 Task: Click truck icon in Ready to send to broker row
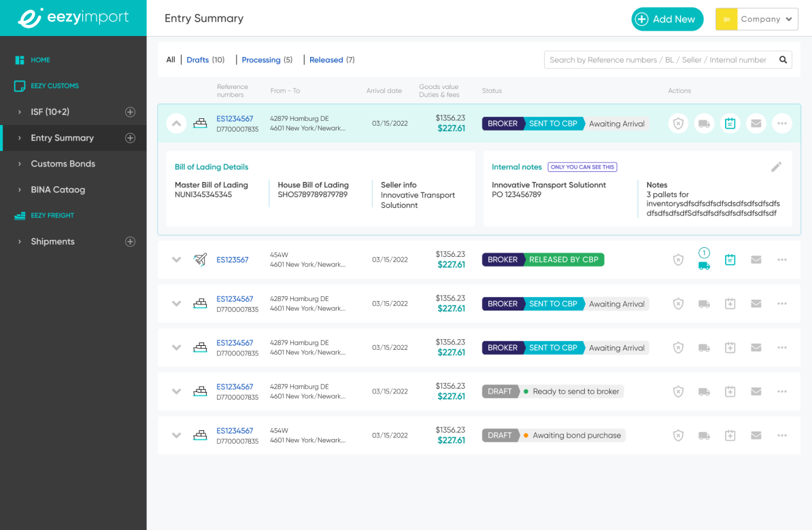[704, 392]
